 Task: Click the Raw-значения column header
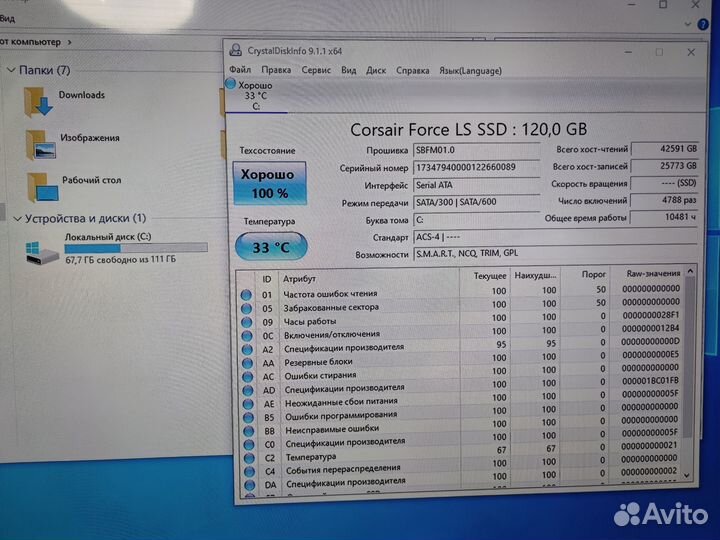[653, 273]
